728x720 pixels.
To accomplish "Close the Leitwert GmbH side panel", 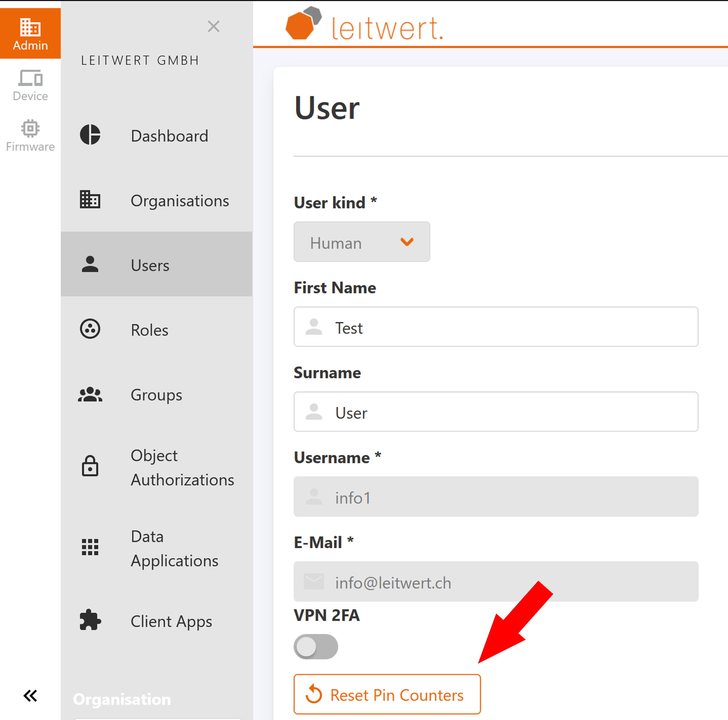I will (x=214, y=26).
